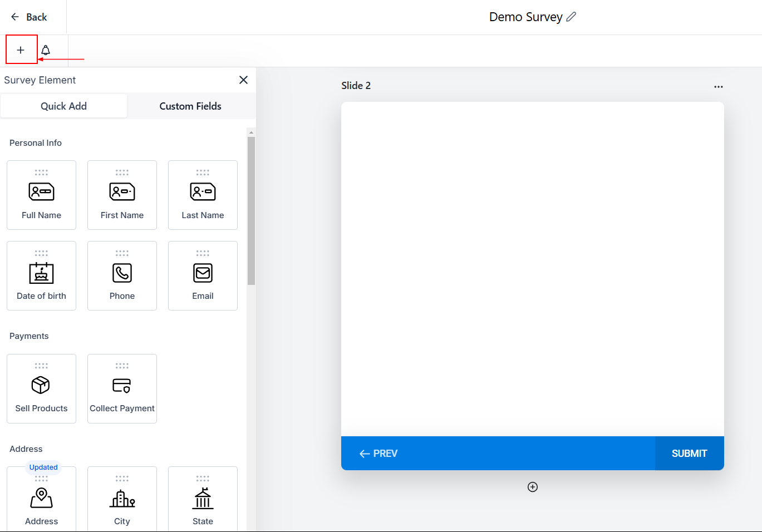This screenshot has width=762, height=532.
Task: Switch to the Quick Add tab
Action: coord(64,106)
